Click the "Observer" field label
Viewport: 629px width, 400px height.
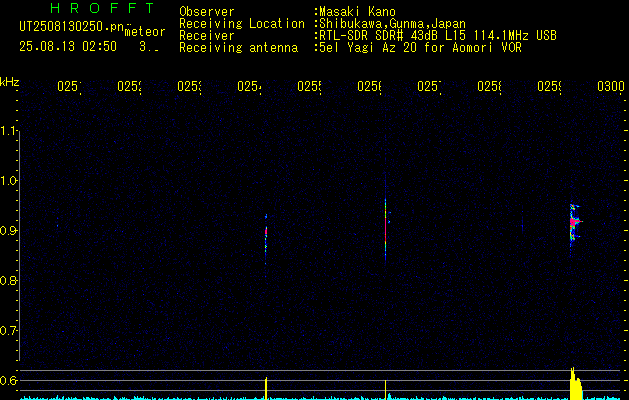point(207,12)
